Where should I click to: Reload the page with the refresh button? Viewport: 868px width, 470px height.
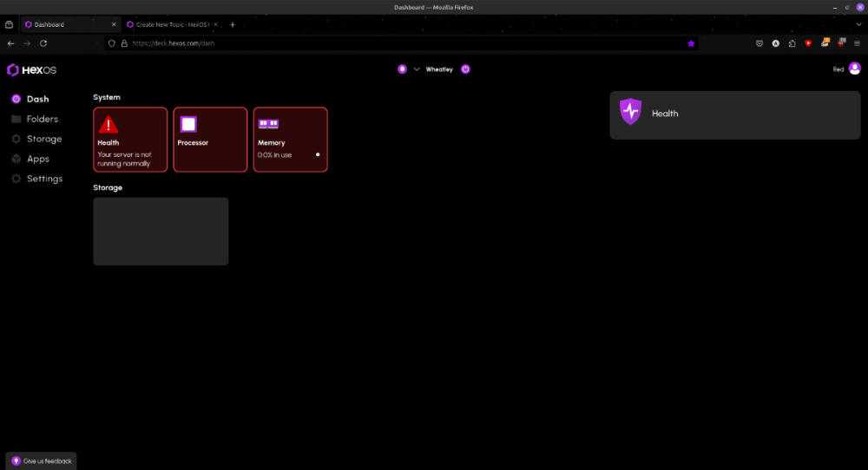point(43,43)
